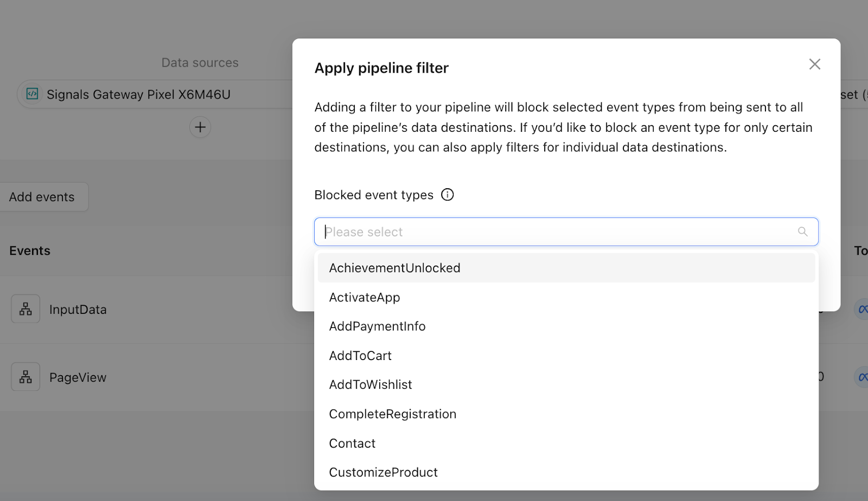
Task: Select the AddToCart option
Action: click(x=566, y=356)
